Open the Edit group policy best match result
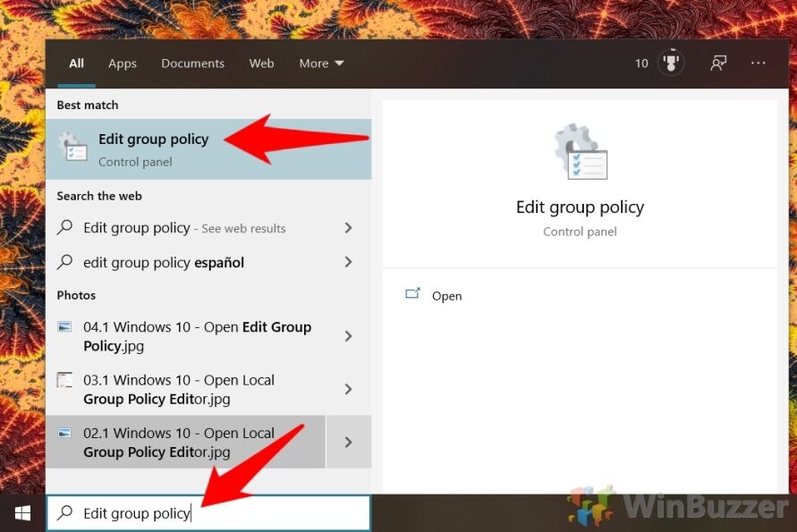 pyautogui.click(x=208, y=149)
